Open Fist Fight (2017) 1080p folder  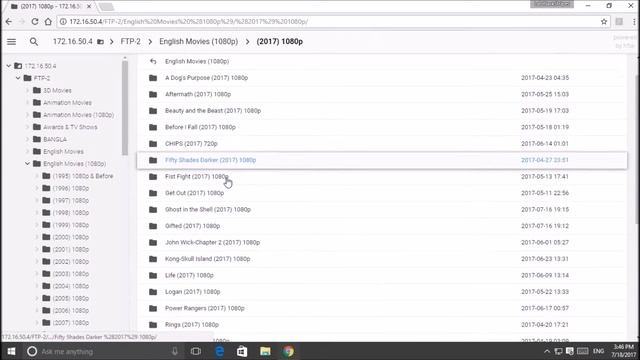point(197,177)
